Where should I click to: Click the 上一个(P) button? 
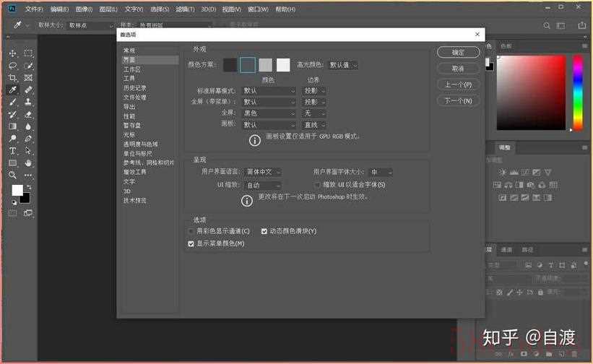458,84
